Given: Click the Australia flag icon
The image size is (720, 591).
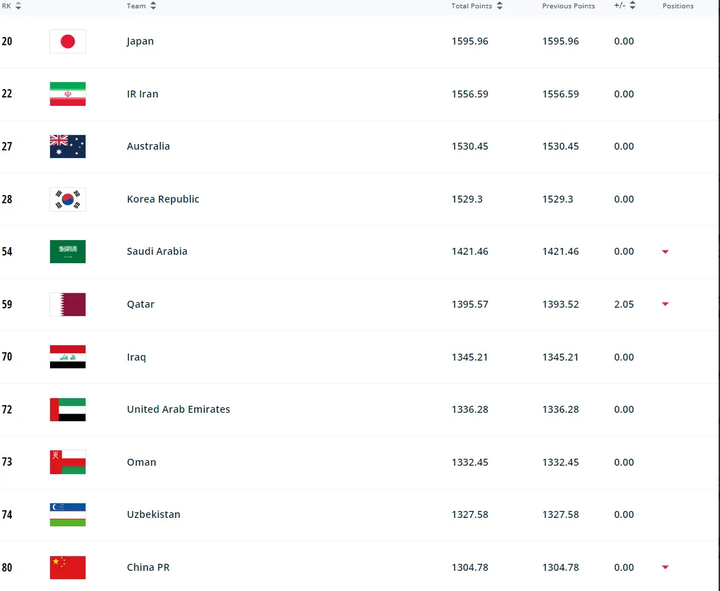Looking at the screenshot, I should coord(68,146).
